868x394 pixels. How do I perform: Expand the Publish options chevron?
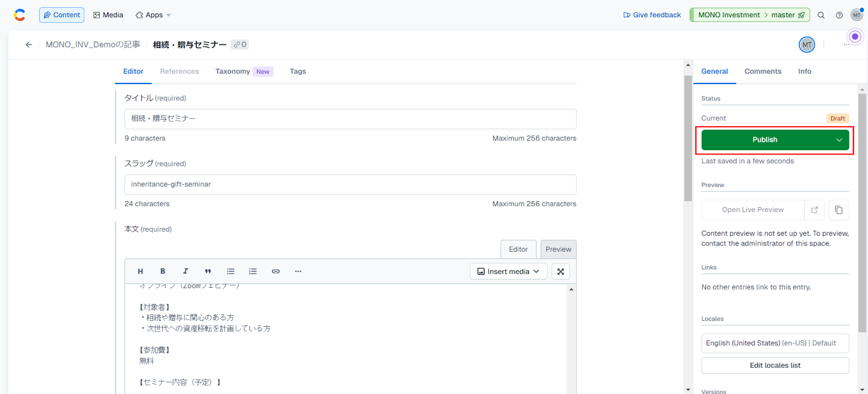tap(839, 140)
